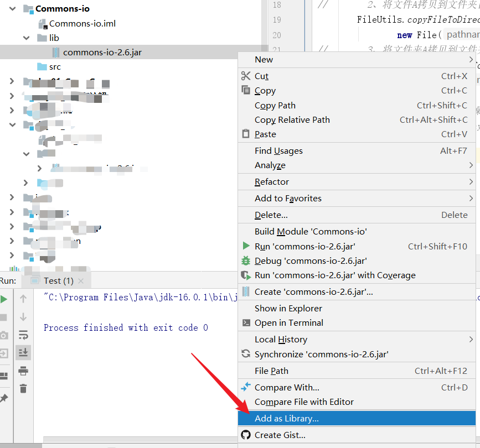The width and height of the screenshot is (480, 448).
Task: Click the camera dump threads icon
Action: click(4, 336)
